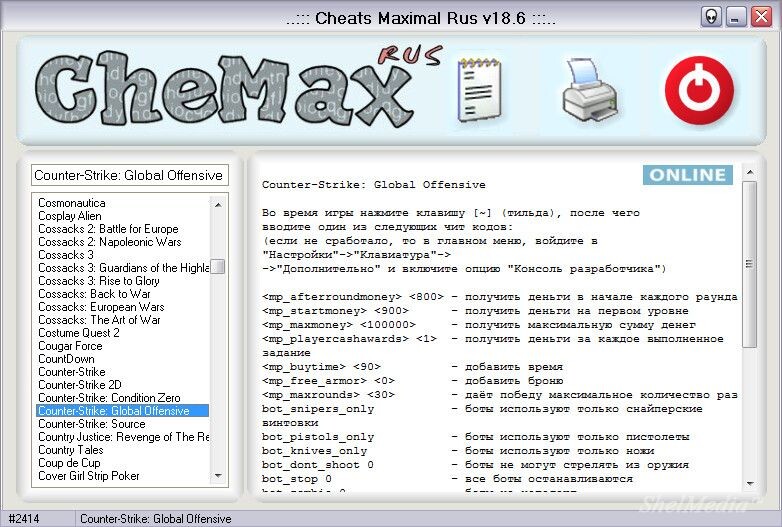Click the red power button icon
782x527 pixels.
click(x=699, y=90)
